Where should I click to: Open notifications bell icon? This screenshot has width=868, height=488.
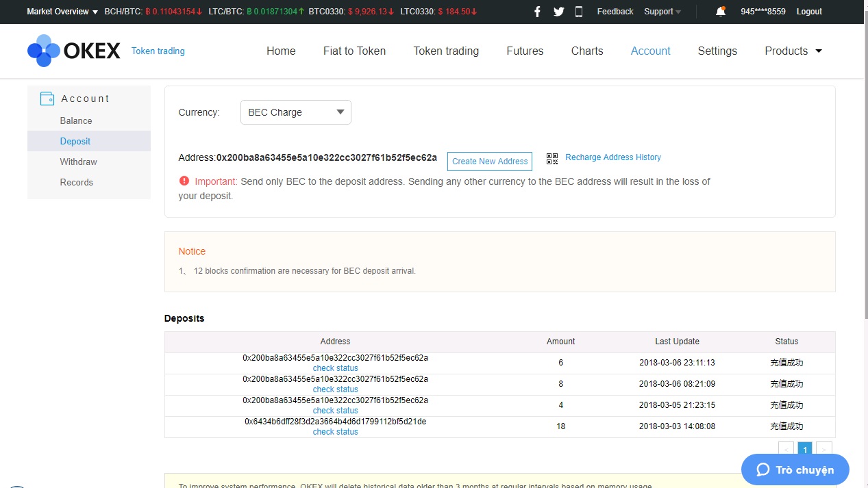[720, 12]
